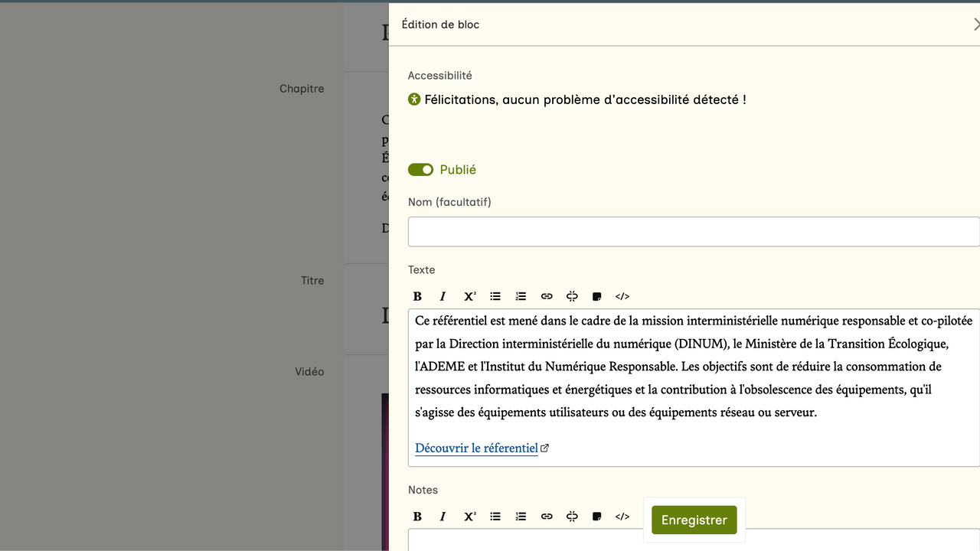Open the Découvrir le réferentiel link
Image resolution: width=980 pixels, height=551 pixels.
[476, 448]
